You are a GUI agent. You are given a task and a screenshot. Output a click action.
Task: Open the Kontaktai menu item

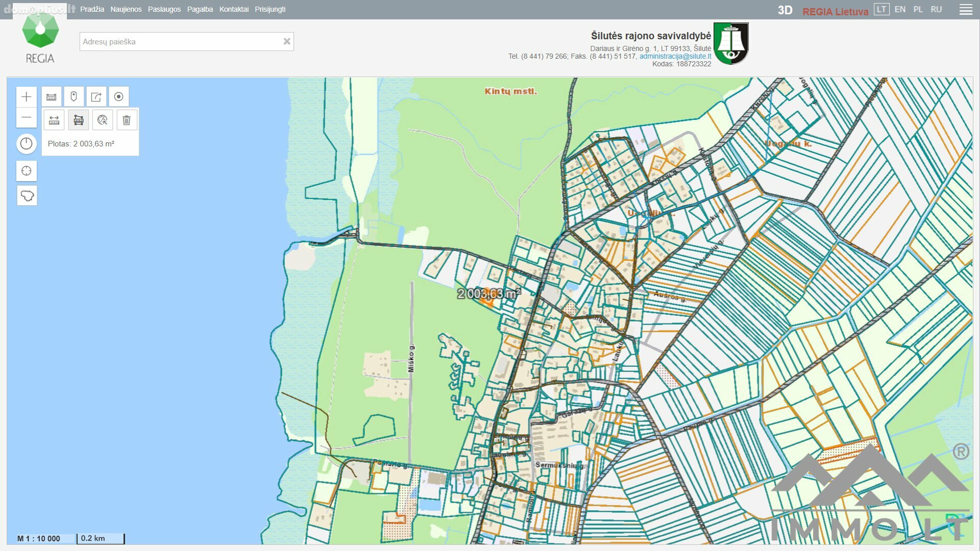234,9
